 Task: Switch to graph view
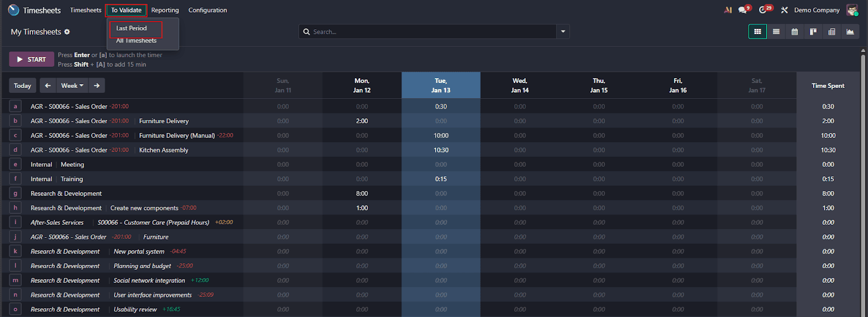point(850,31)
